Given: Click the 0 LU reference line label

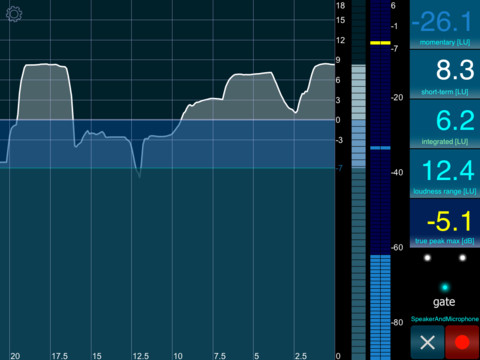Looking at the screenshot, I should tap(338, 120).
